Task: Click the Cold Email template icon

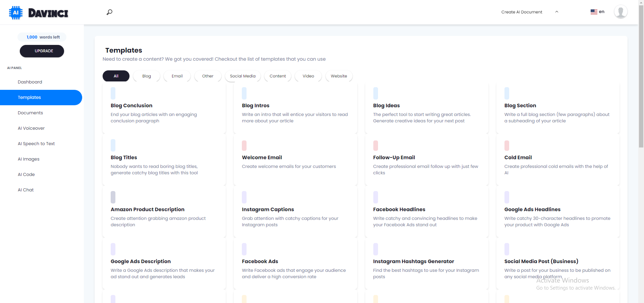Action: click(x=507, y=145)
